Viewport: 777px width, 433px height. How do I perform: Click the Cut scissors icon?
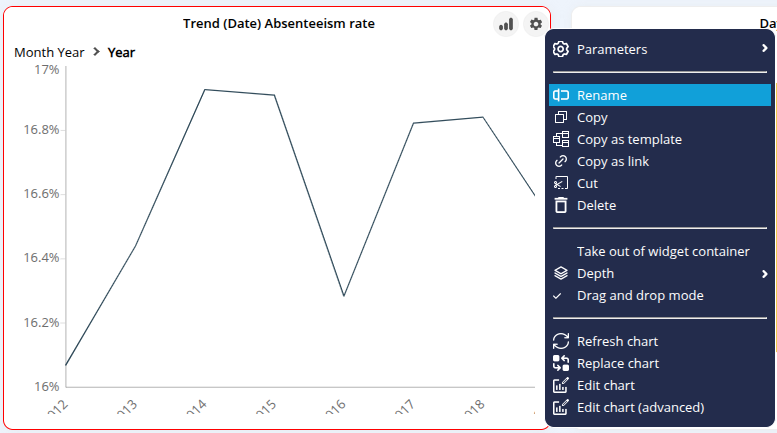click(x=561, y=183)
